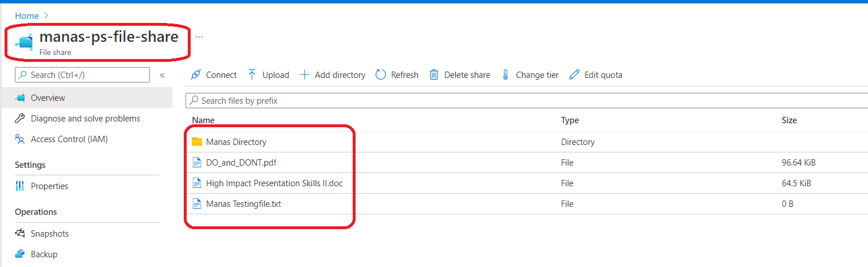The image size is (868, 267).
Task: Click the Overview sidebar icon
Action: tap(20, 98)
